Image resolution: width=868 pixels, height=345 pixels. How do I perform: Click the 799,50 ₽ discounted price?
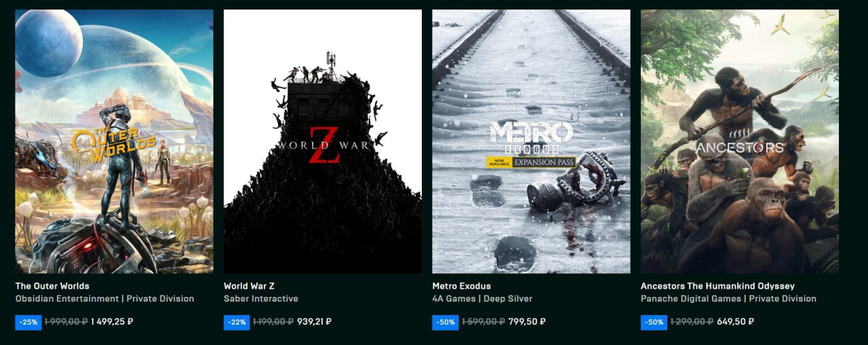click(528, 322)
